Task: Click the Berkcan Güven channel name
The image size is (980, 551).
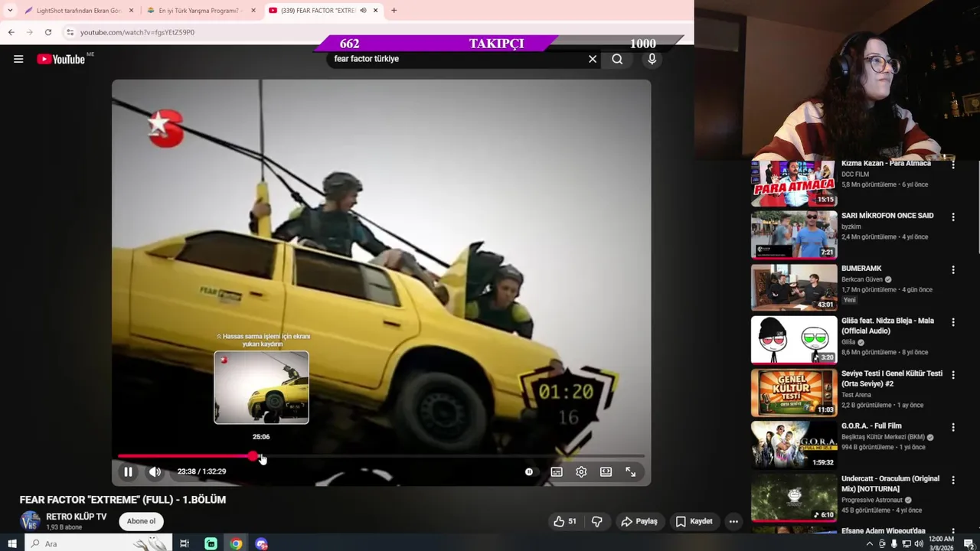Action: click(862, 279)
